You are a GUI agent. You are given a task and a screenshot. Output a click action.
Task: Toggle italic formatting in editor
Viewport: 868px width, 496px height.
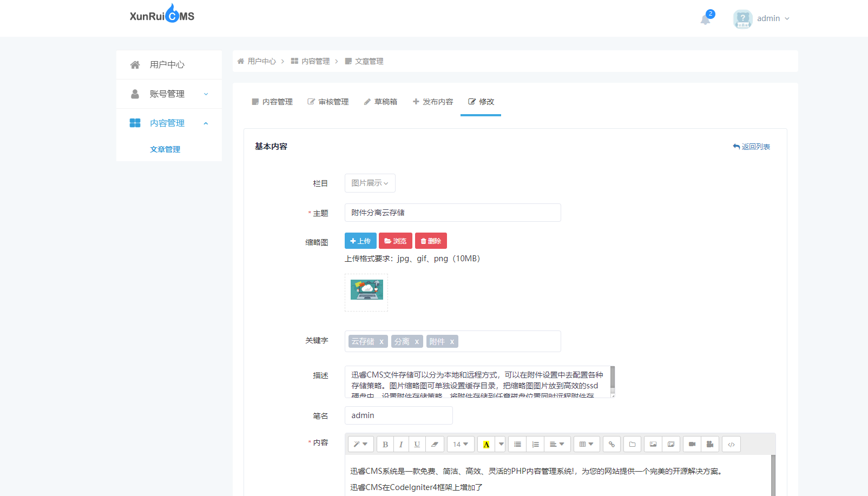tap(401, 444)
